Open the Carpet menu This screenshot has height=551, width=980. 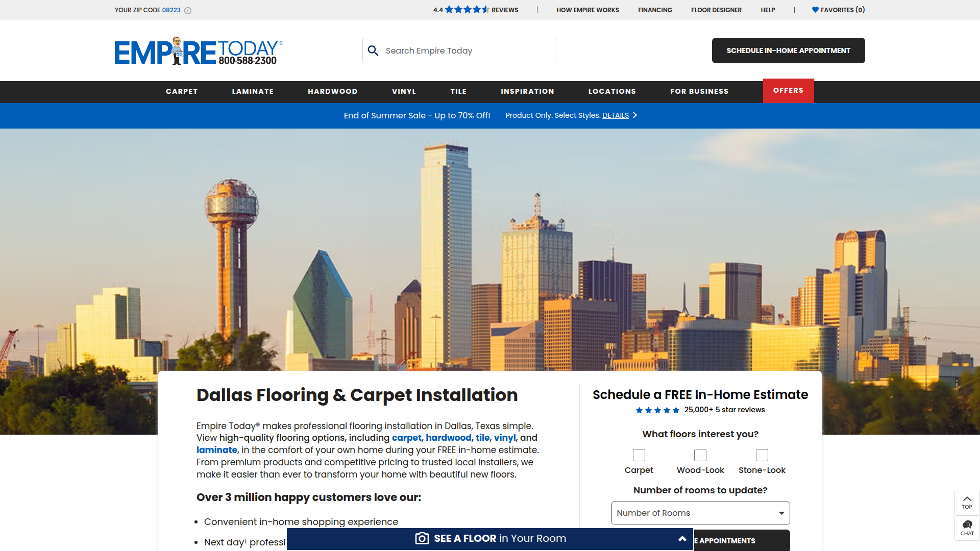[182, 91]
